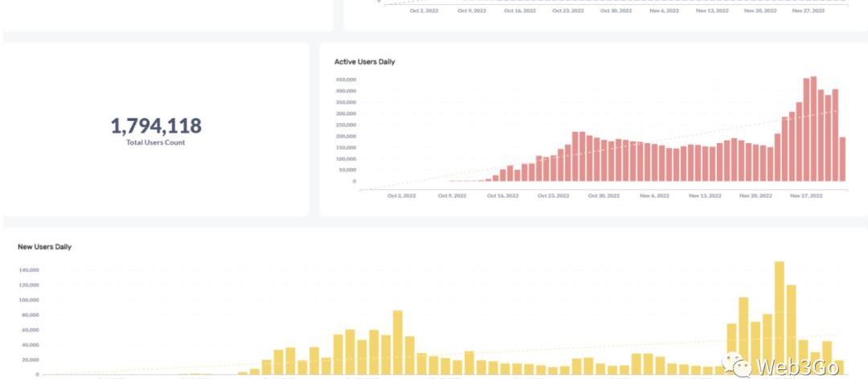Select Oct 23, 2022 on Active Users Daily axis
This screenshot has height=379, width=868.
[x=552, y=196]
